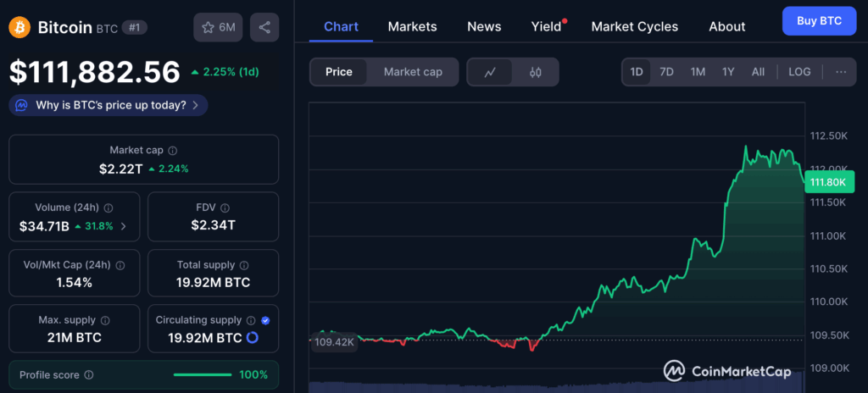Click the star watchlist button showing 6M
The height and width of the screenshot is (393, 868).
pyautogui.click(x=218, y=27)
